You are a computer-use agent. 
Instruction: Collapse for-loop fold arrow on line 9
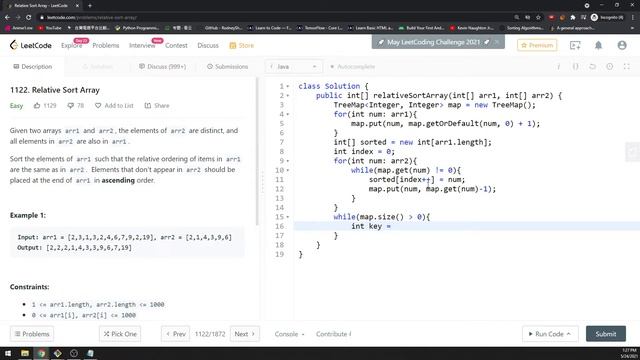[288, 161]
